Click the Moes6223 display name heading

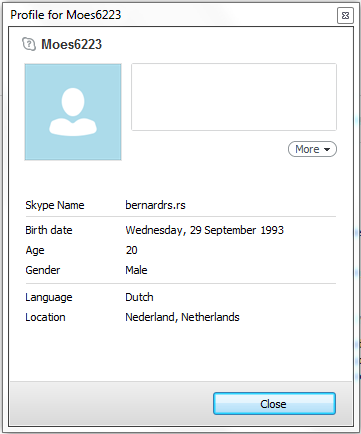71,44
